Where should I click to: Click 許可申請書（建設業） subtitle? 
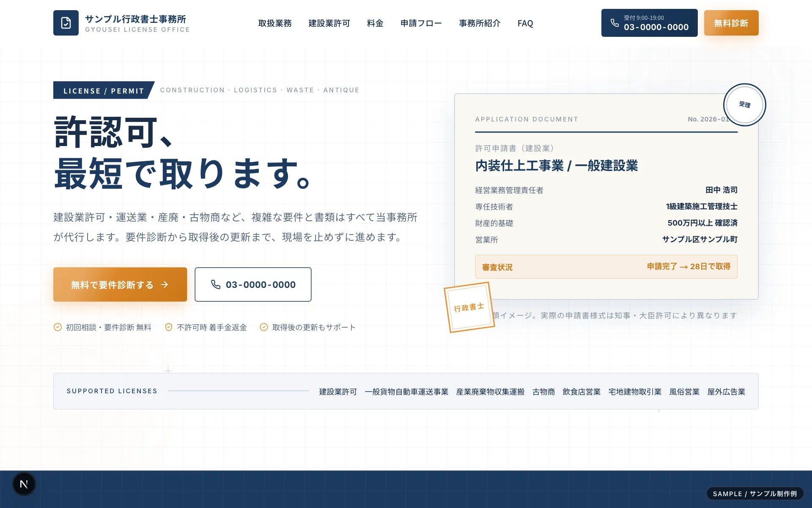click(514, 149)
